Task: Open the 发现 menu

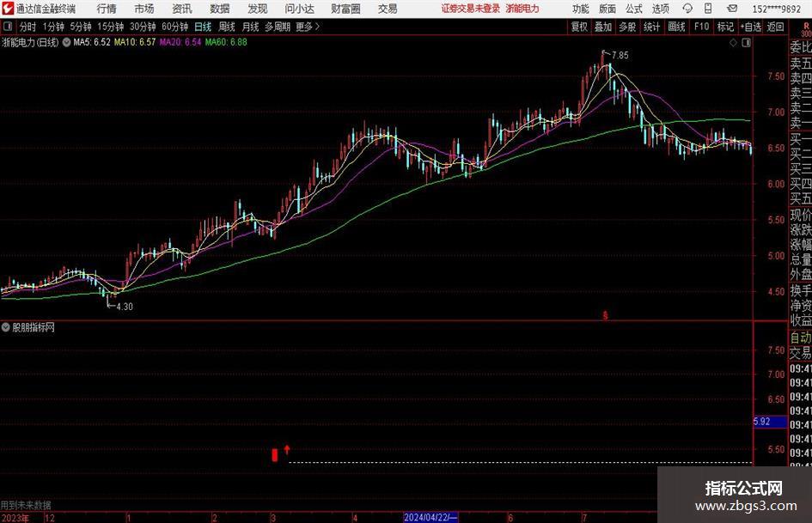Action: 258,9
